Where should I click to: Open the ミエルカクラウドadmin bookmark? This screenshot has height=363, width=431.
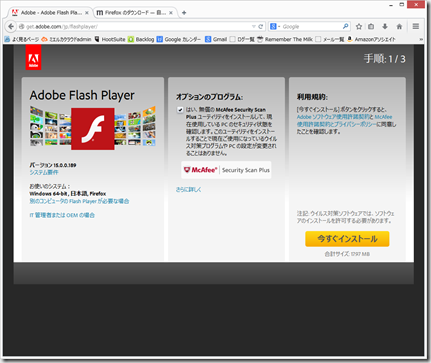[66, 39]
